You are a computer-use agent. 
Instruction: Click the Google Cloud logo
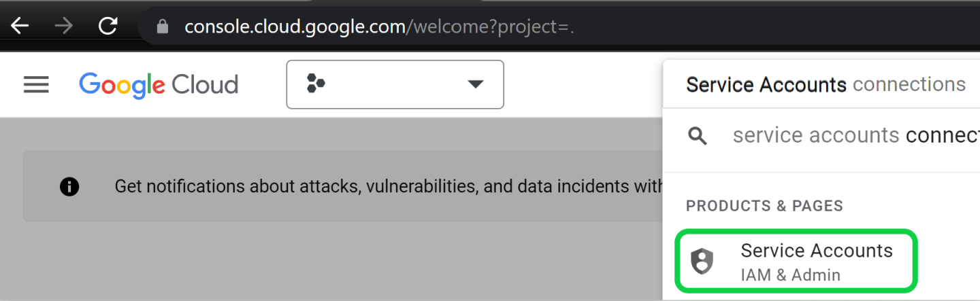click(159, 85)
